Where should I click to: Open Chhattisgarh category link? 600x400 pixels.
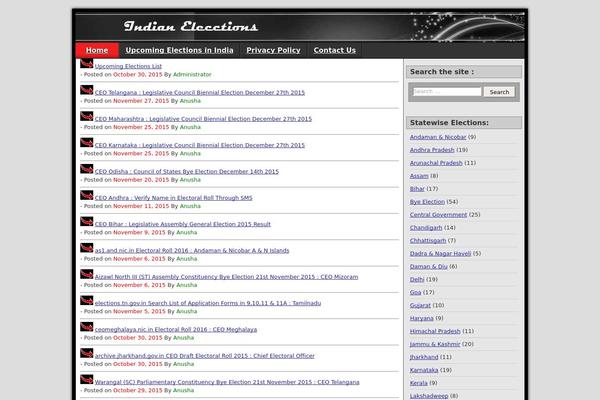click(x=428, y=241)
